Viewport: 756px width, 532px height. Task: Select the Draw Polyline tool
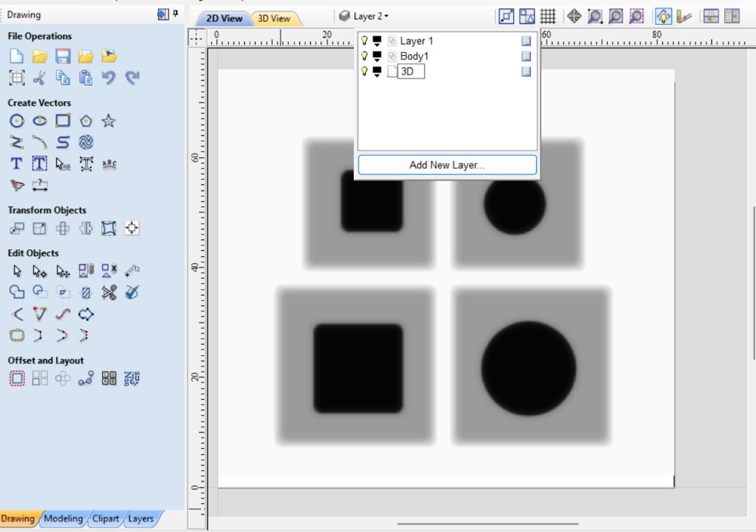(x=17, y=142)
